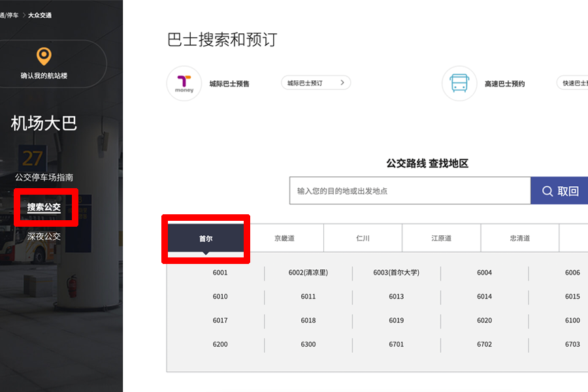Viewport: 588px width, 392px height.
Task: Click the blue express bus icon
Action: pos(459,84)
